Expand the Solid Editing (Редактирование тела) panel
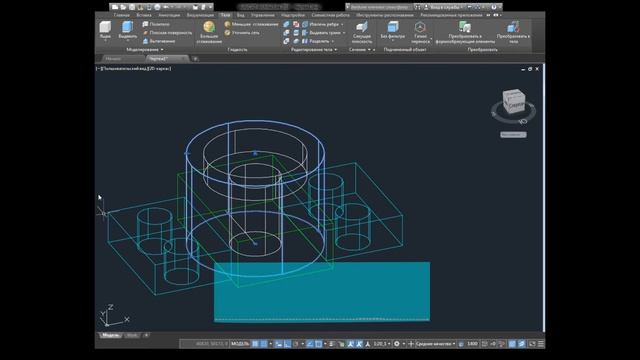This screenshot has height=360, width=640. tap(314, 50)
